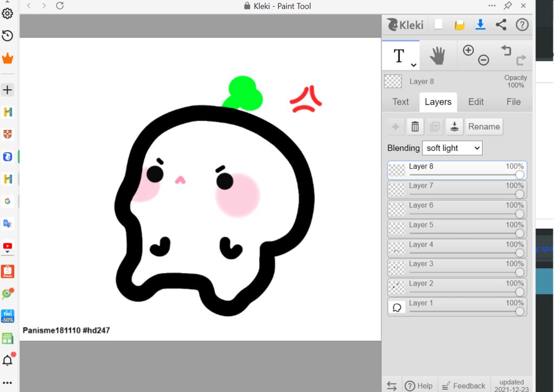Open YouTube from the sidebar
The width and height of the screenshot is (554, 392).
pos(8,247)
